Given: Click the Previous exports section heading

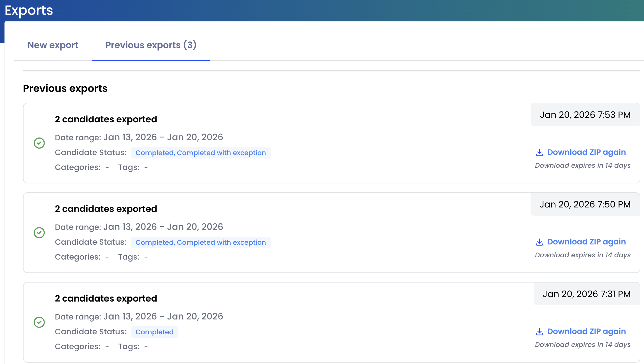Looking at the screenshot, I should tap(65, 88).
